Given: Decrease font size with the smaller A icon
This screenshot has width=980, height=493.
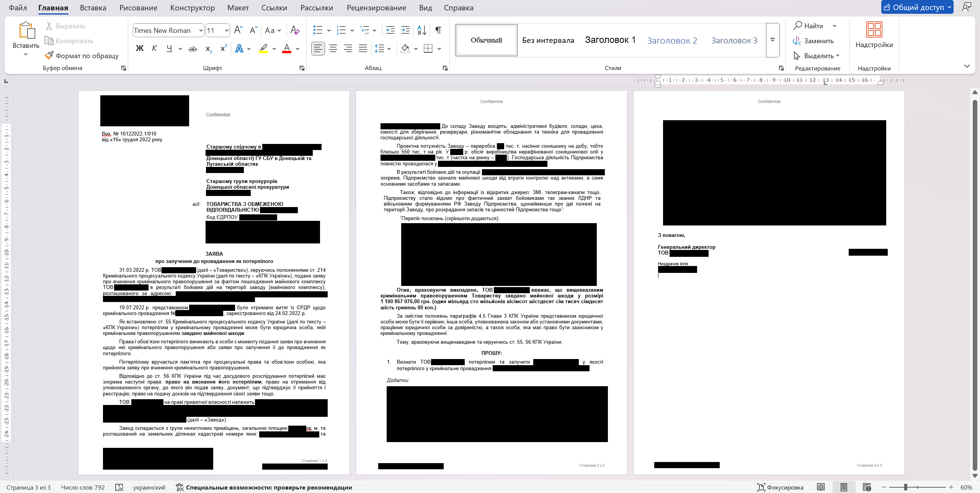Looking at the screenshot, I should tap(253, 30).
